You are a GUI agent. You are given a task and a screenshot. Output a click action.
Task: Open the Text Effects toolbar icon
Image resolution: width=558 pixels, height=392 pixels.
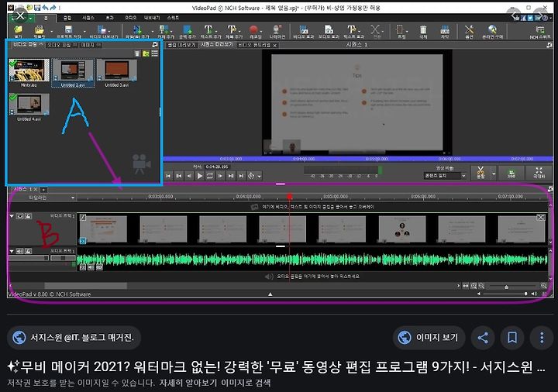pos(352,29)
